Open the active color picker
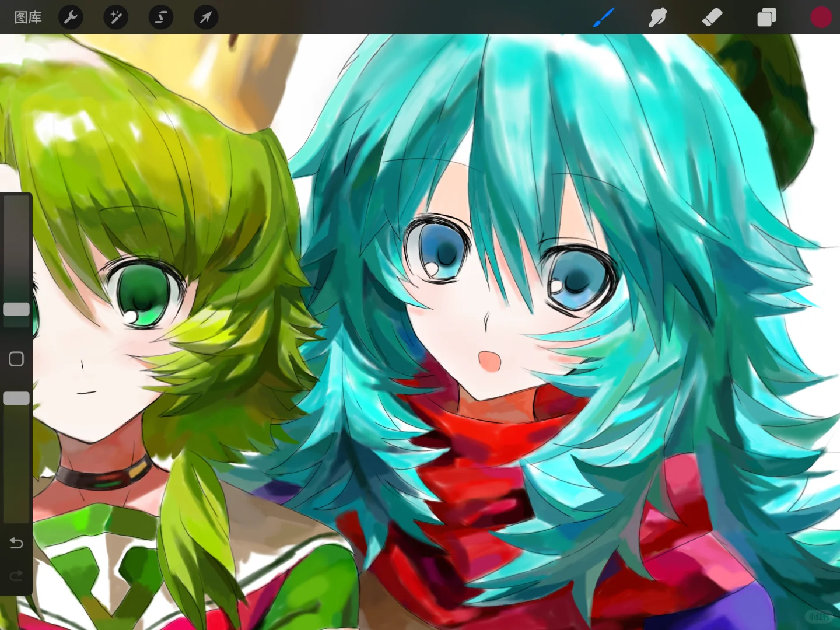The width and height of the screenshot is (840, 630). click(821, 17)
